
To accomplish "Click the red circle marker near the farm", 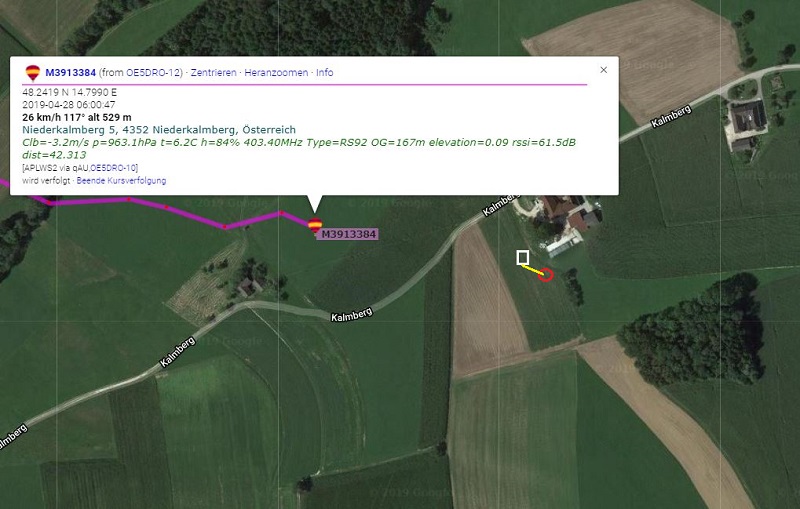I will [x=546, y=274].
